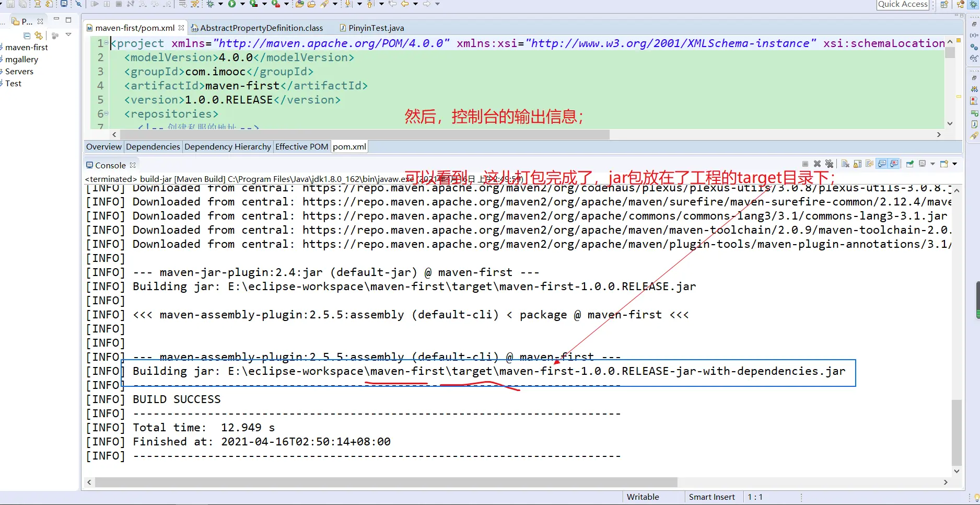Open the Breakpoints view icon in side strip
The height and width of the screenshot is (505, 980).
(x=974, y=47)
